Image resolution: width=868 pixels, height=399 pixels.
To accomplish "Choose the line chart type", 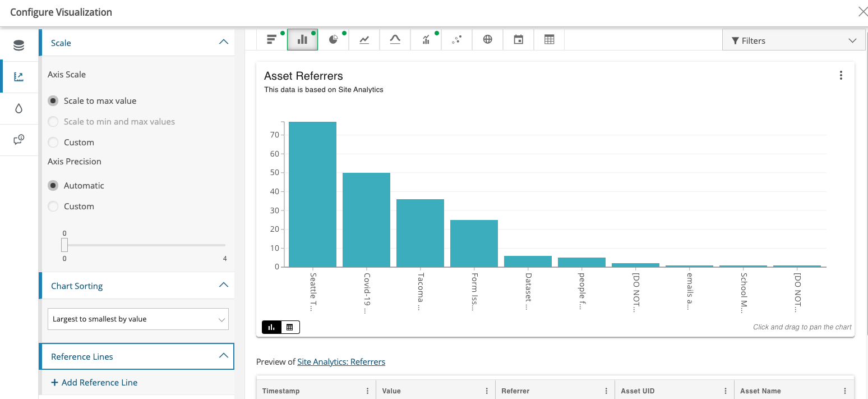I will tap(364, 40).
